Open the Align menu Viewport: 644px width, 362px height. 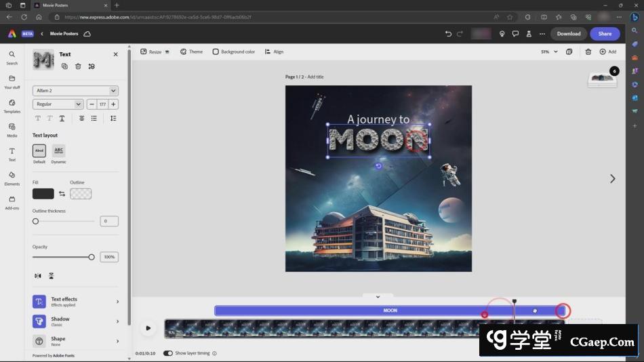[x=274, y=52]
